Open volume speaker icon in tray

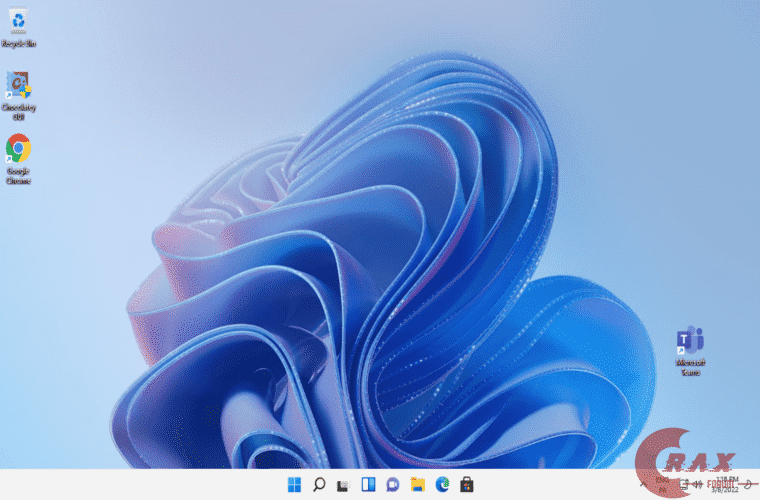698,484
